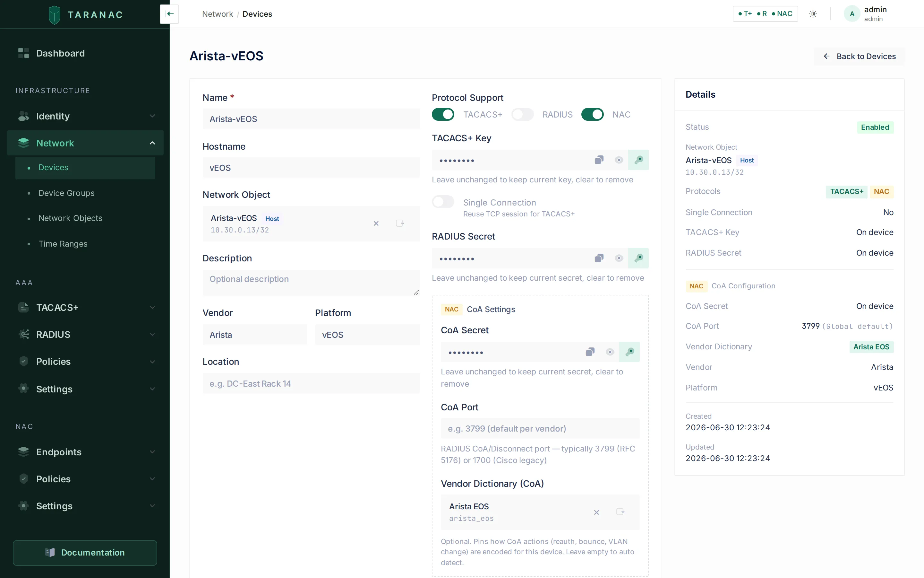The height and width of the screenshot is (578, 924).
Task: Focus the Hostname input field
Action: 311,167
